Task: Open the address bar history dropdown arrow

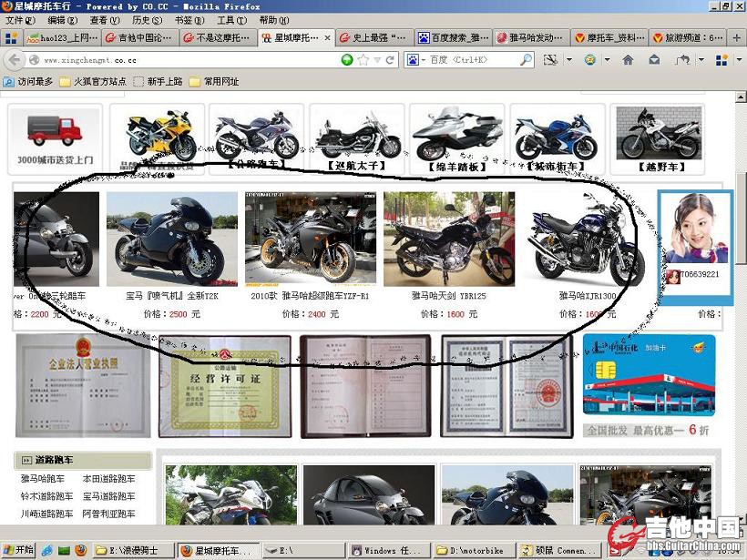Action: click(377, 60)
